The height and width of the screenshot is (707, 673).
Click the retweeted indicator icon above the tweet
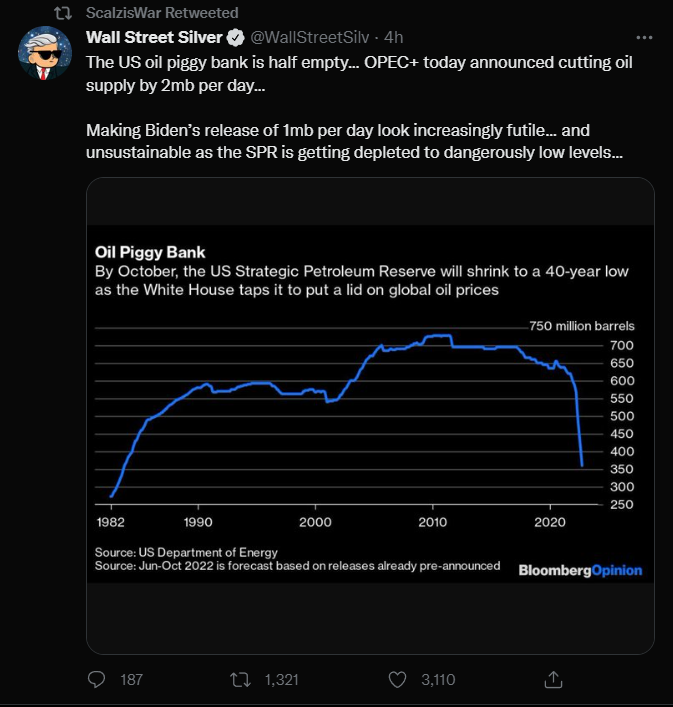click(63, 13)
